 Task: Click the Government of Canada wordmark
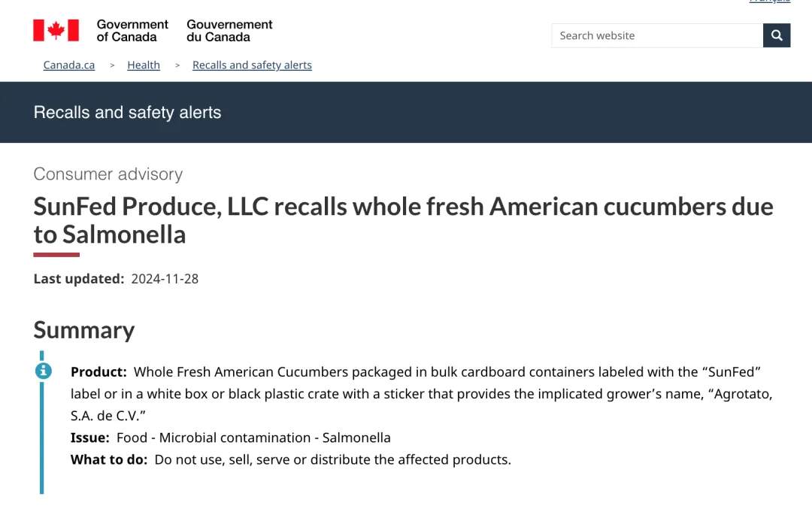pos(132,31)
